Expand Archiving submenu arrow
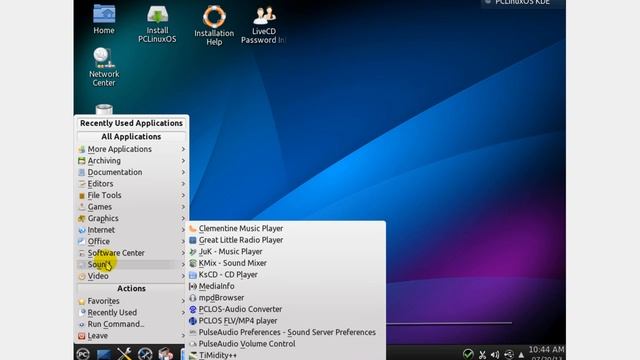 tap(183, 161)
